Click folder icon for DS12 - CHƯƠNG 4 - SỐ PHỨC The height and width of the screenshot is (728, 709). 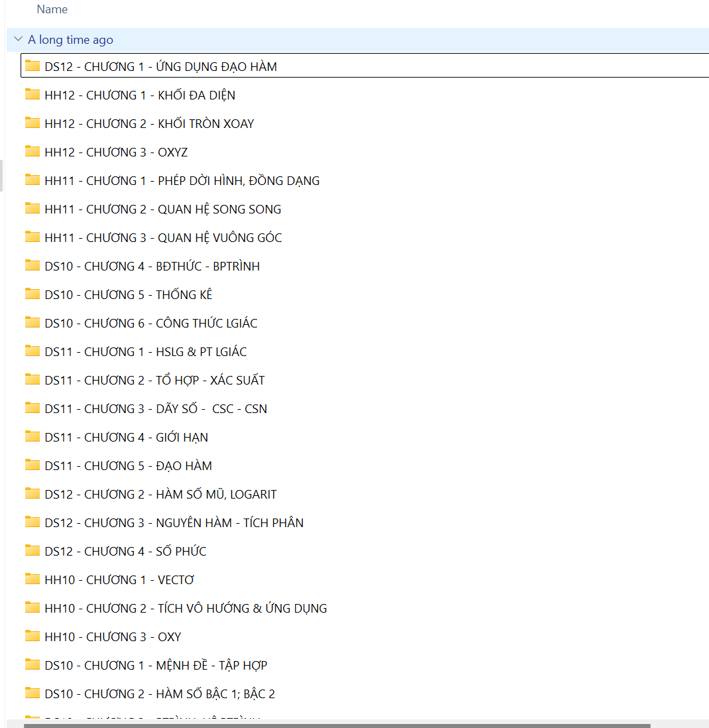tap(32, 550)
